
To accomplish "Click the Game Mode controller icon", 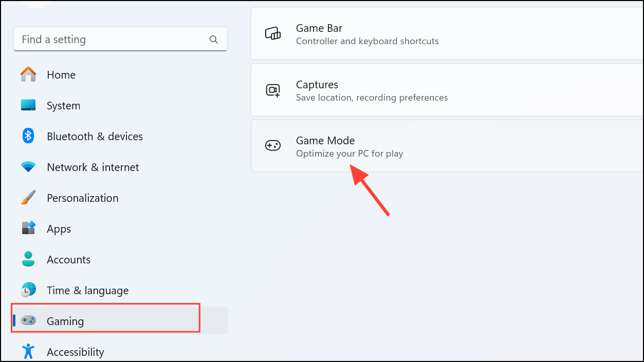I will click(x=272, y=146).
